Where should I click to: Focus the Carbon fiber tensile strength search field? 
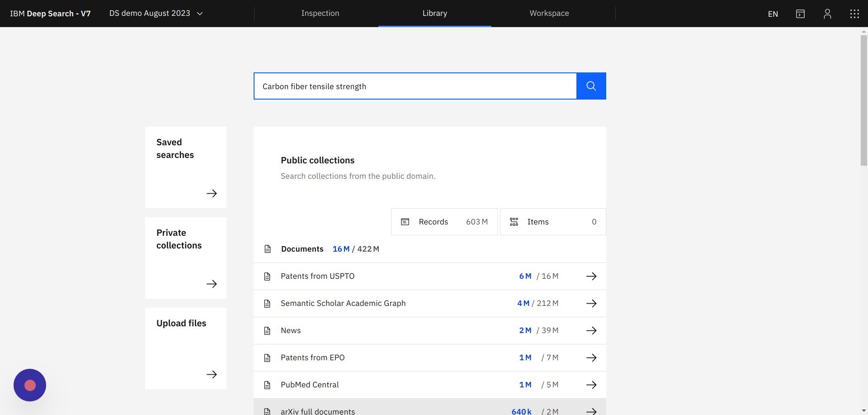click(x=415, y=86)
